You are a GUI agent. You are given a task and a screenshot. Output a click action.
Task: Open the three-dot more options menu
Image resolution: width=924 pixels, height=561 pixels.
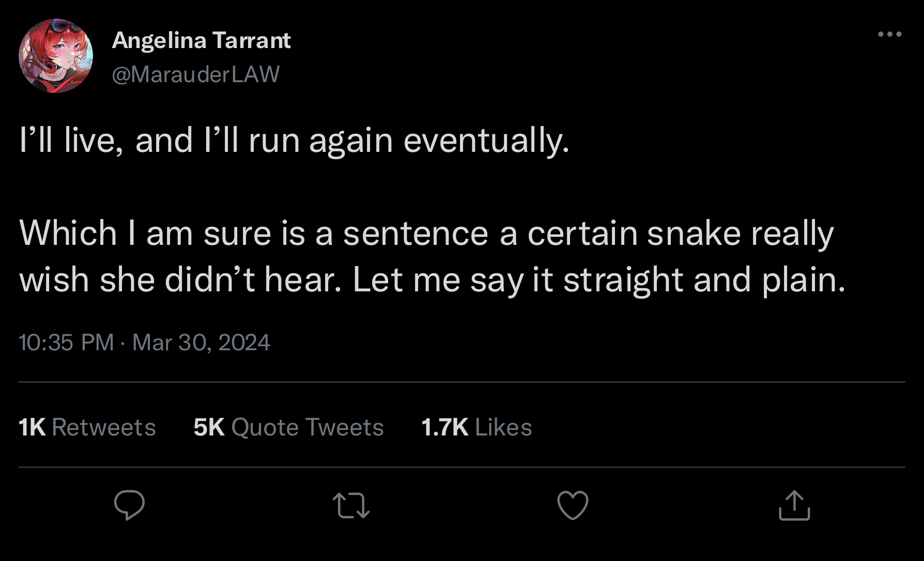tap(889, 34)
